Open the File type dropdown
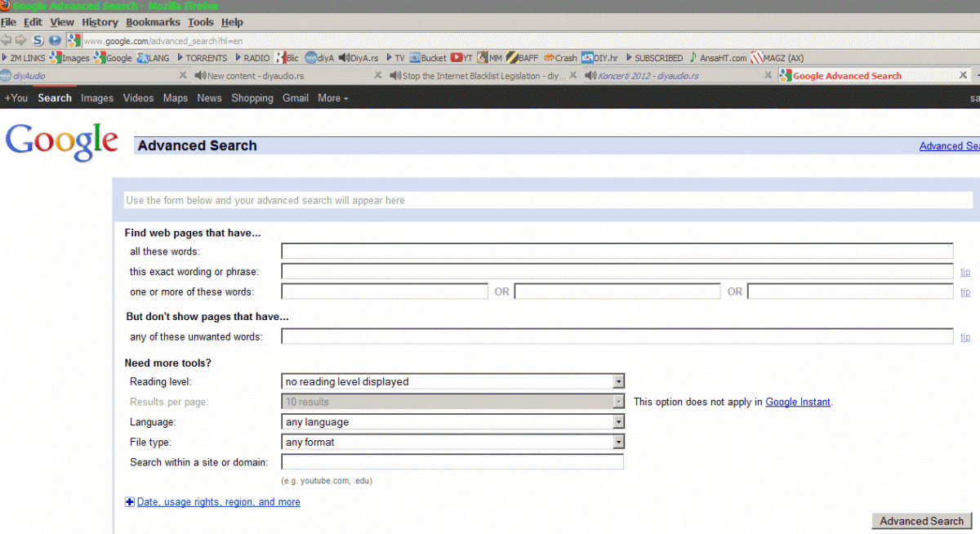Image resolution: width=980 pixels, height=534 pixels. tap(452, 443)
